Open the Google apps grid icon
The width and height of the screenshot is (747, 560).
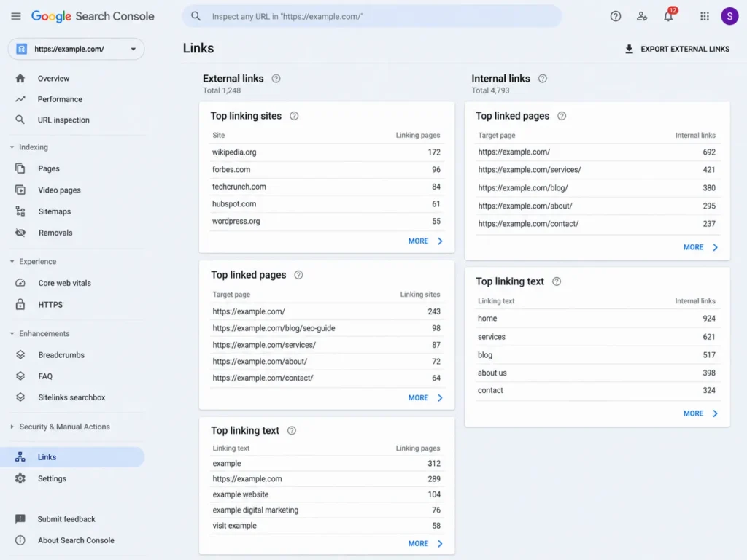click(x=705, y=16)
